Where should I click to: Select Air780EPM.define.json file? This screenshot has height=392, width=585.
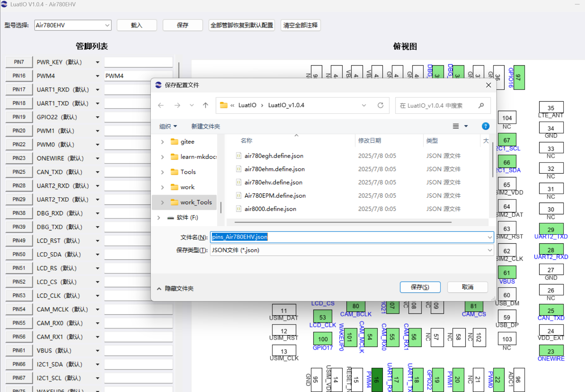(x=275, y=195)
